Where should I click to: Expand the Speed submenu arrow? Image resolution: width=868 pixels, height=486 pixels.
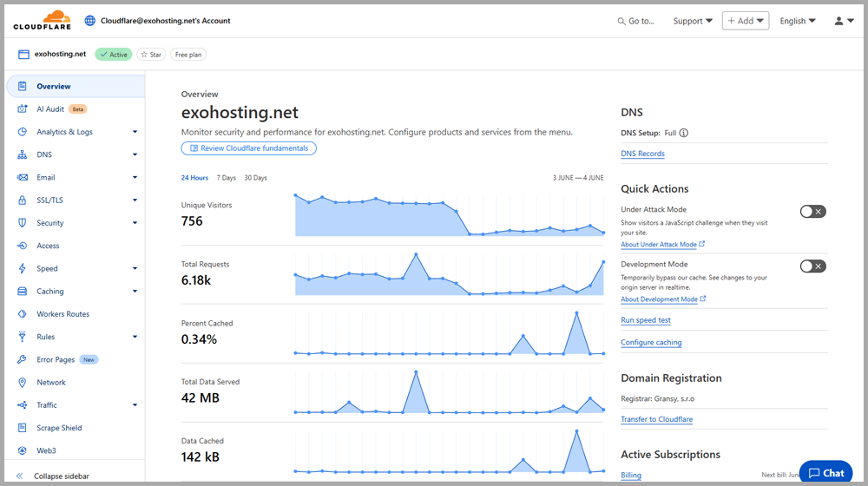pyautogui.click(x=135, y=268)
